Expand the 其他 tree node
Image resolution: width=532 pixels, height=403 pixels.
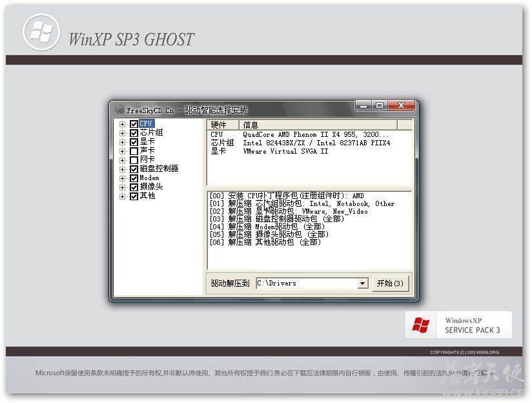122,196
